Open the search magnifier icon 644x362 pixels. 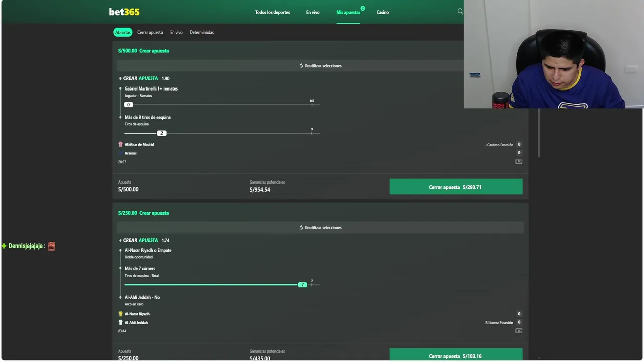[460, 11]
